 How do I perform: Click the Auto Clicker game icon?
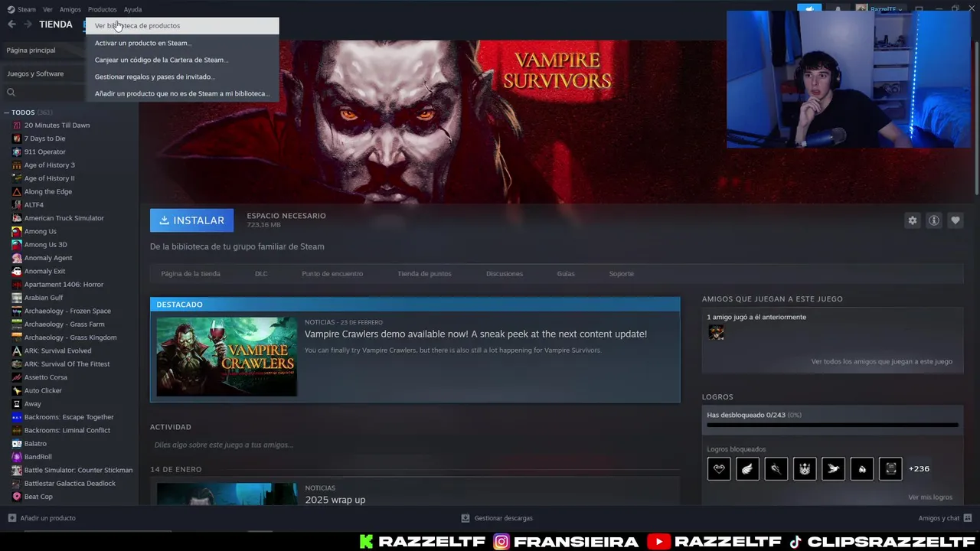click(x=17, y=390)
